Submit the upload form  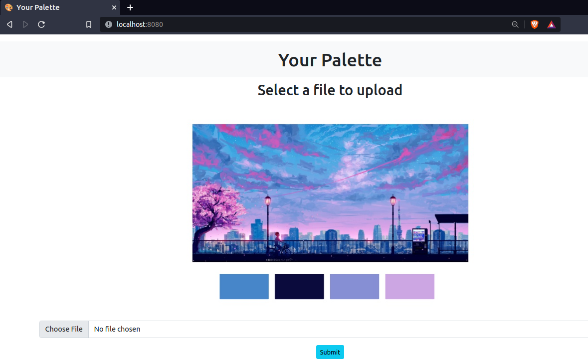[x=330, y=352]
